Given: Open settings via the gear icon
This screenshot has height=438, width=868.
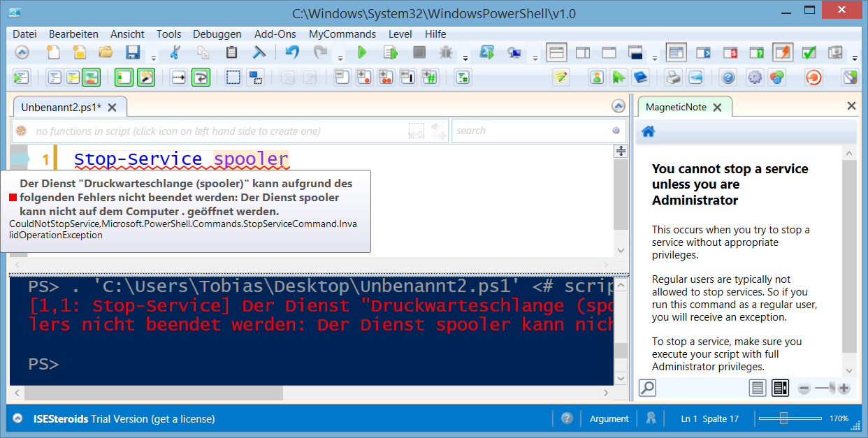Looking at the screenshot, I should (x=755, y=78).
